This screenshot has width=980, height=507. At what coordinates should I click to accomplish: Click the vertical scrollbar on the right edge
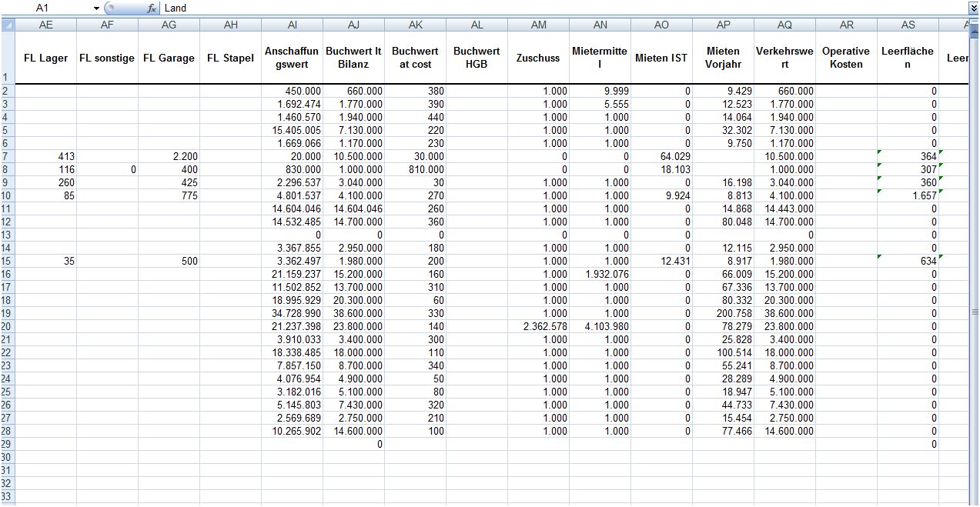(x=974, y=262)
